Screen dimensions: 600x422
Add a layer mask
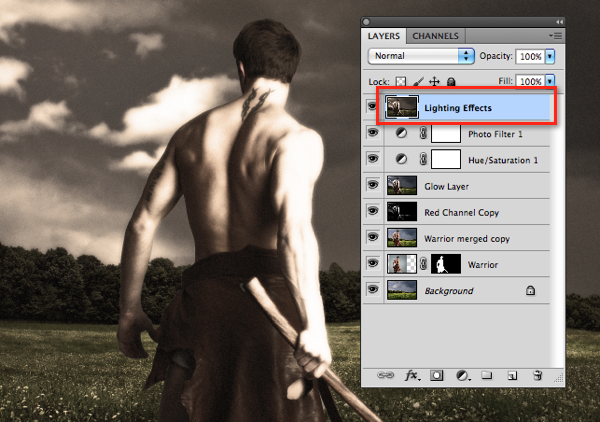click(x=436, y=375)
